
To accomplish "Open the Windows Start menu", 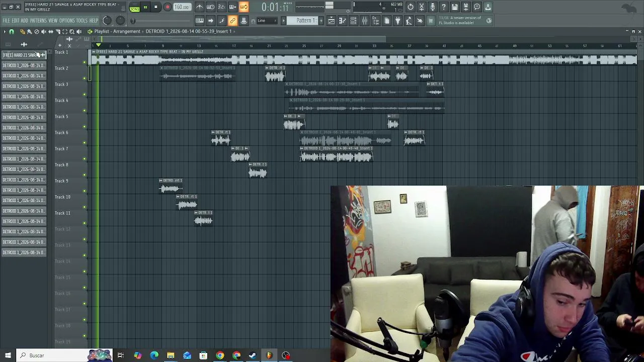I will (8, 355).
